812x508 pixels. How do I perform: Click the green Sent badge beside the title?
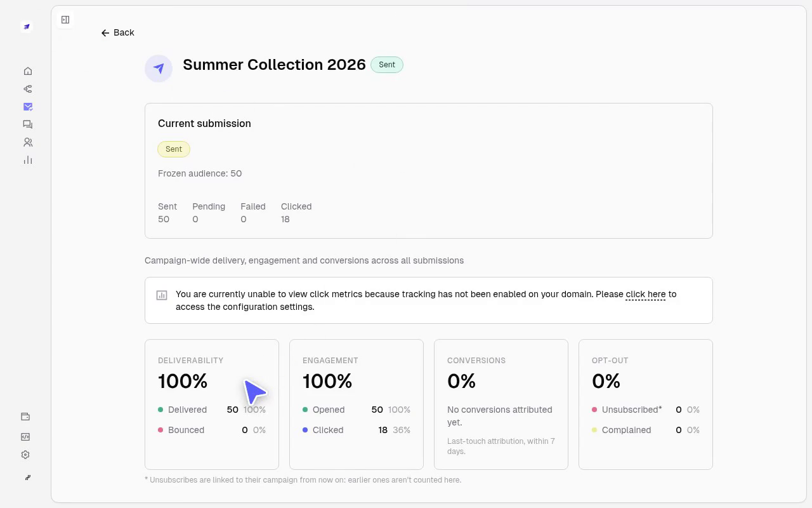coord(387,65)
